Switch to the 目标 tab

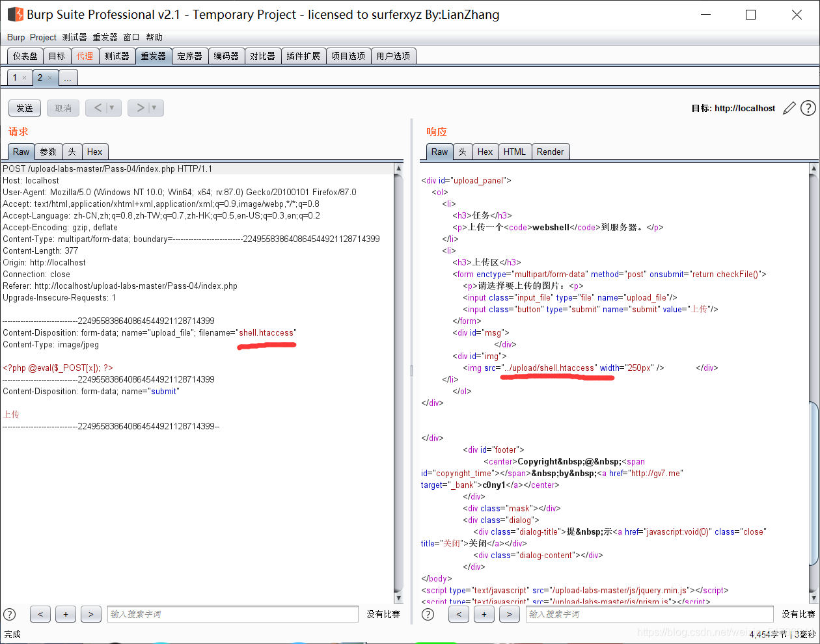[x=57, y=56]
